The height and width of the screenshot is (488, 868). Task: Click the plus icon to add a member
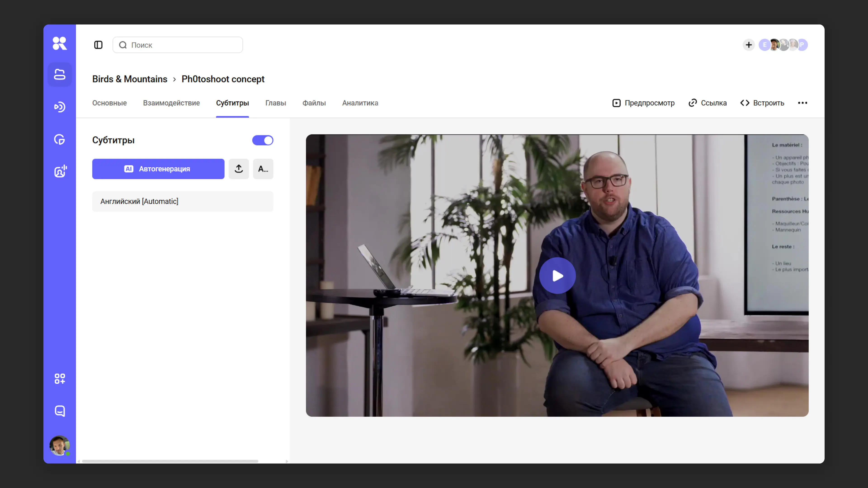point(748,45)
